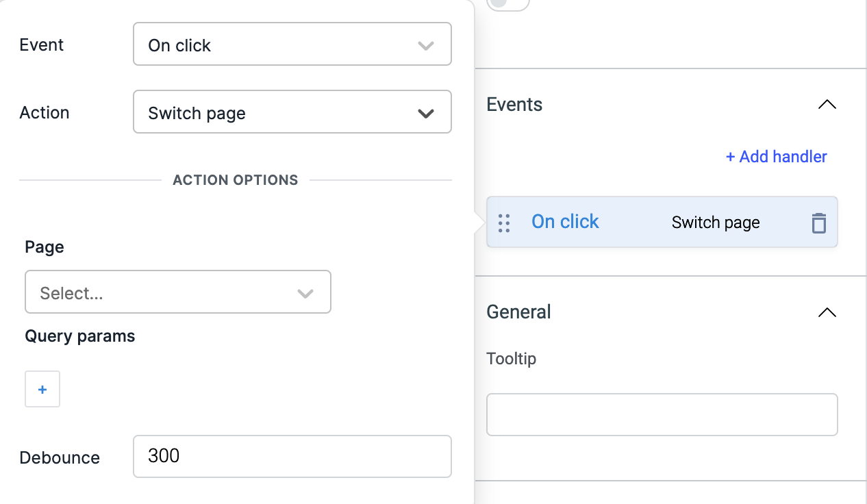Select the On click text in handler row
Screen dimensions: 867x504
click(565, 222)
